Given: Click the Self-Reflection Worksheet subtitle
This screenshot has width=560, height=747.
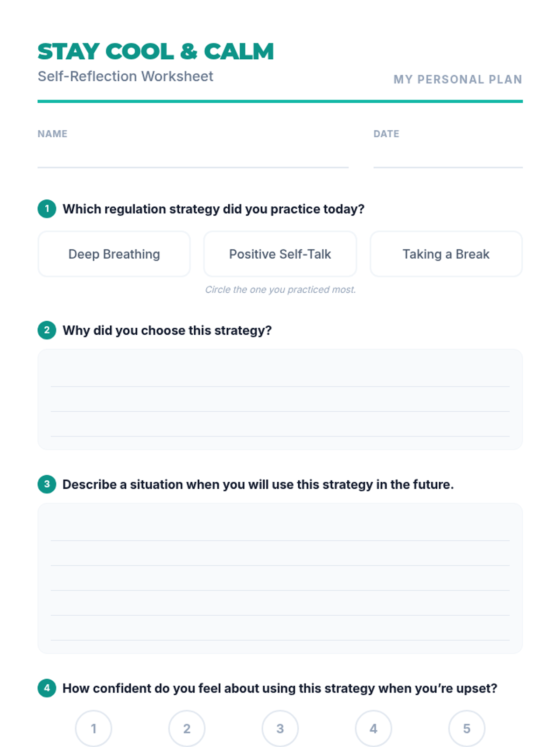Looking at the screenshot, I should 125,76.
